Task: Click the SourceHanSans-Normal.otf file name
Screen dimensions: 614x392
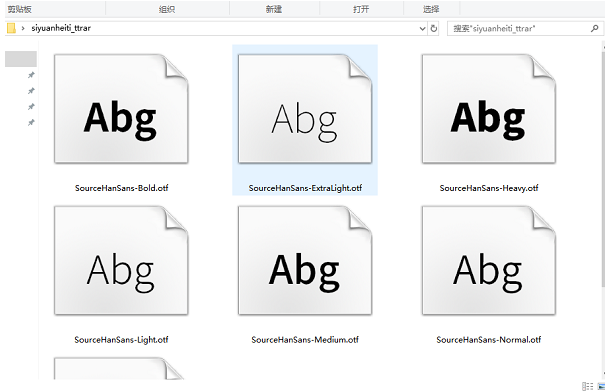Action: click(x=489, y=340)
